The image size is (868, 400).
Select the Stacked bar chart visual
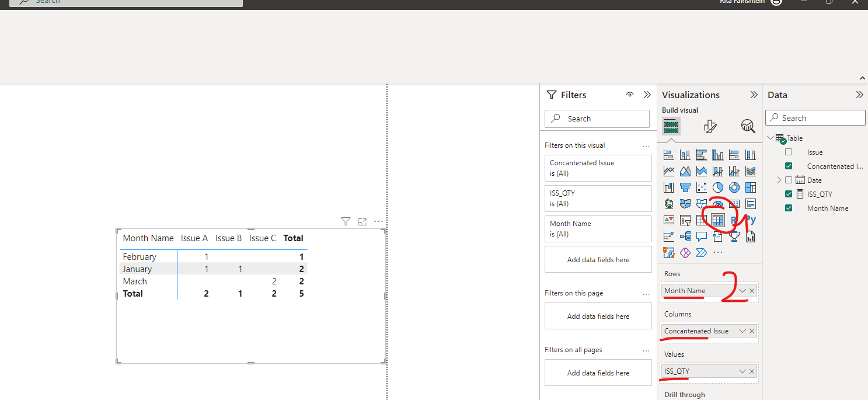(669, 155)
